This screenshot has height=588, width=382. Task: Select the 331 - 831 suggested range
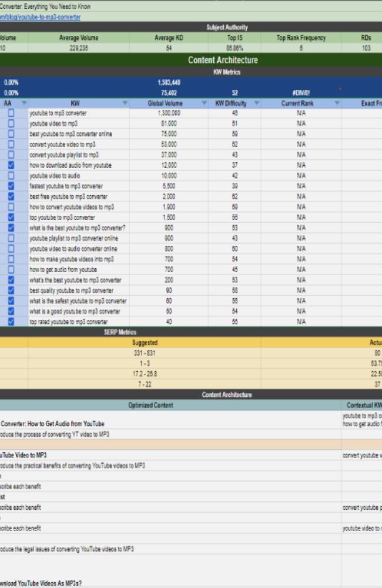pyautogui.click(x=145, y=353)
